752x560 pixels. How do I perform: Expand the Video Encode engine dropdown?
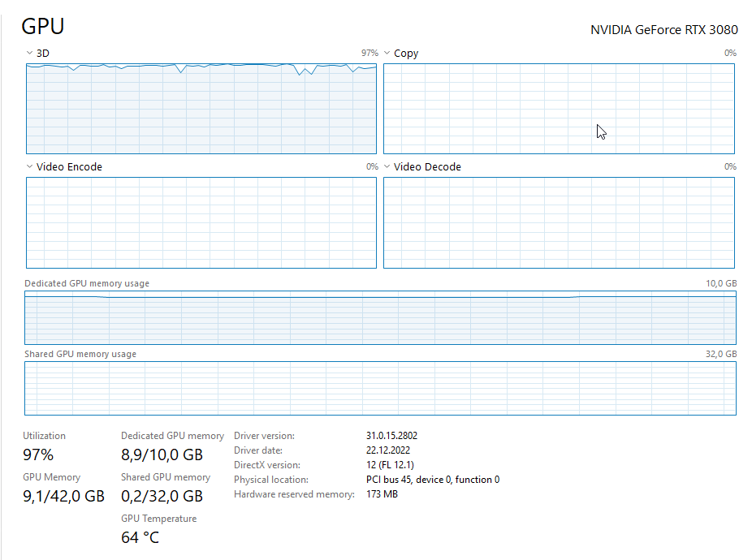pyautogui.click(x=63, y=167)
